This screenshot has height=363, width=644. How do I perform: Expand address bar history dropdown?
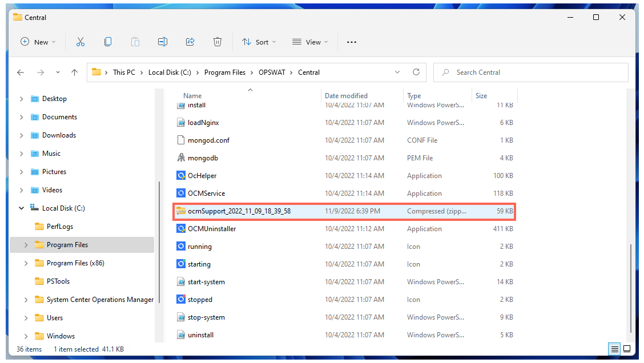[397, 72]
